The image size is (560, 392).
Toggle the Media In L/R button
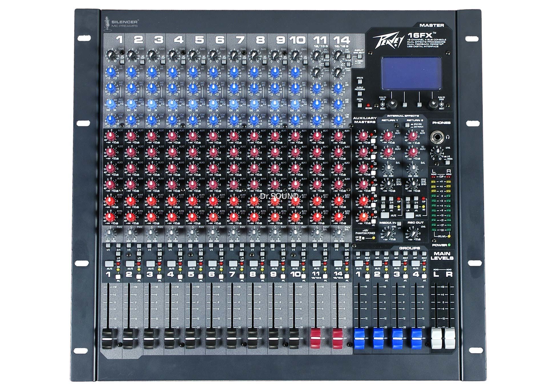pyautogui.click(x=399, y=224)
